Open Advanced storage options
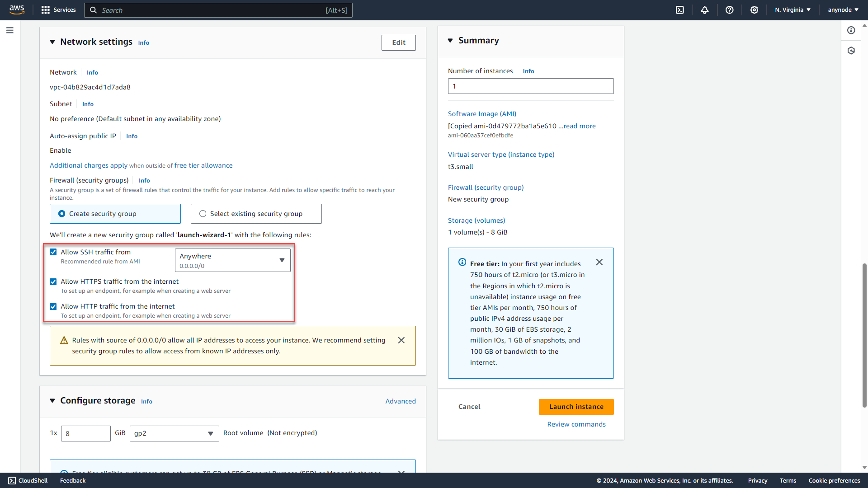The height and width of the screenshot is (488, 868). (401, 401)
